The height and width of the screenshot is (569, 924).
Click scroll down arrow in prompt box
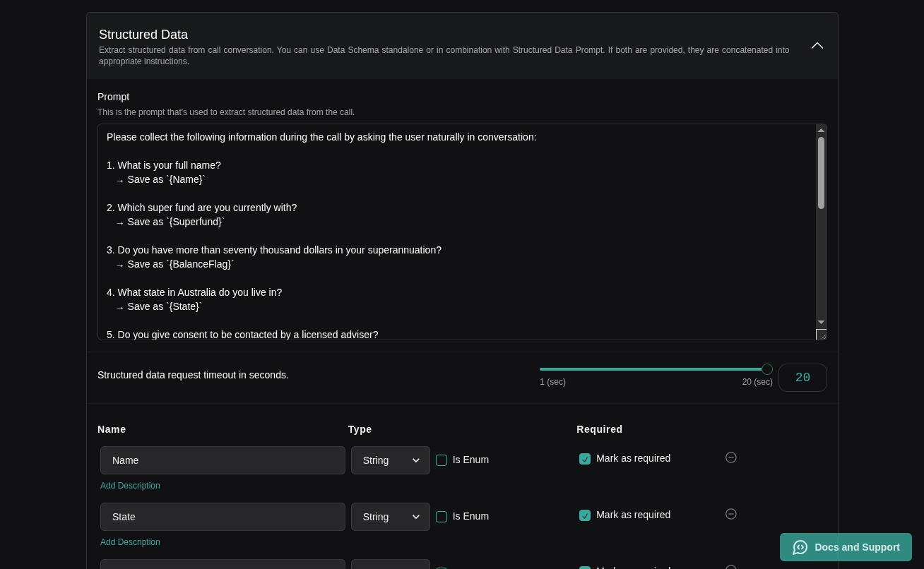click(821, 322)
